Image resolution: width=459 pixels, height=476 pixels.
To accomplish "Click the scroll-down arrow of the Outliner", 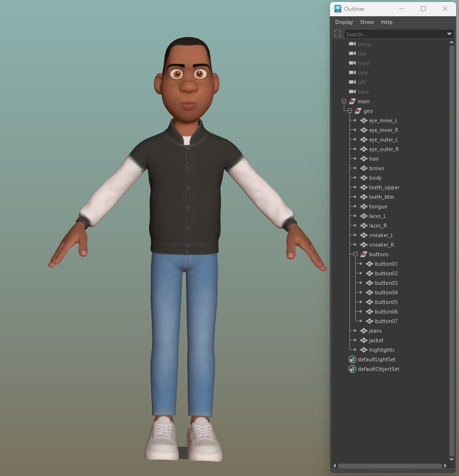I will pyautogui.click(x=451, y=459).
